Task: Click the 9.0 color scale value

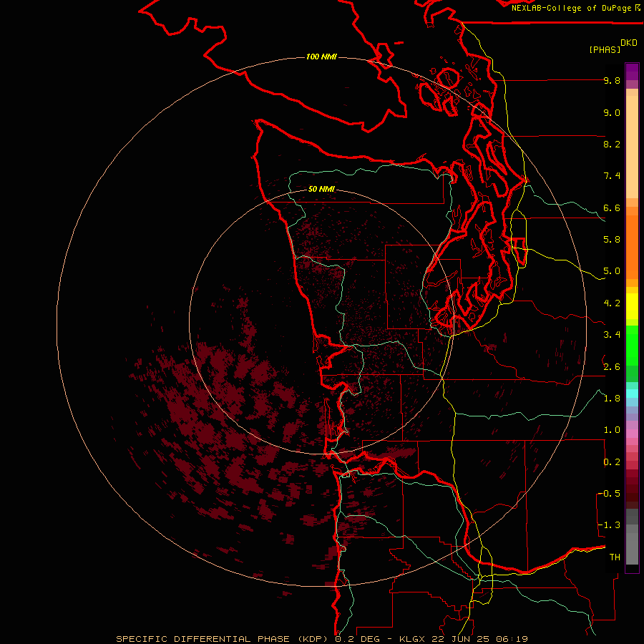Action: coord(612,112)
